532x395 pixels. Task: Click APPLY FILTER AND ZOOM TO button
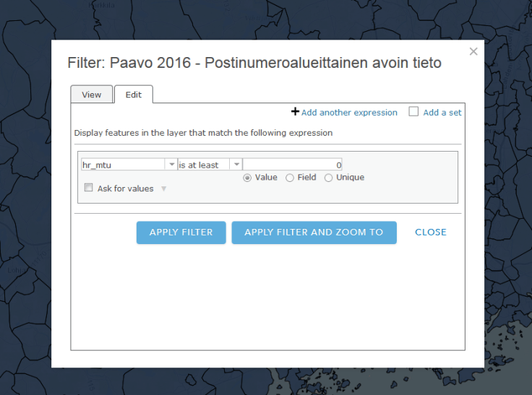tap(314, 233)
